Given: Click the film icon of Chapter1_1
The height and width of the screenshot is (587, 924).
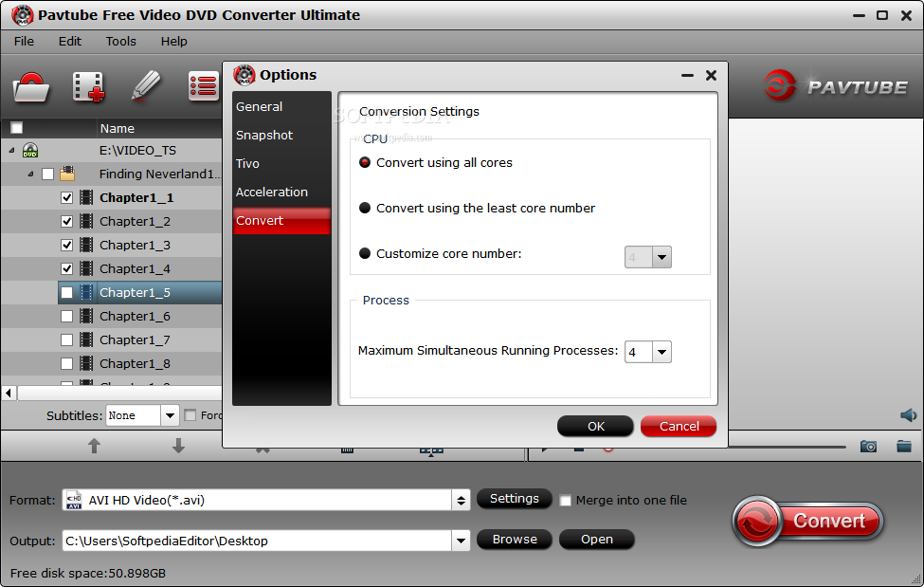Looking at the screenshot, I should (86, 197).
